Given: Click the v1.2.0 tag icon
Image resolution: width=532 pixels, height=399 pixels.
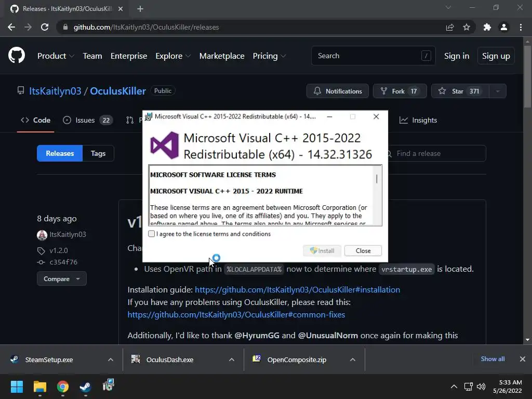Looking at the screenshot, I should (x=41, y=251).
